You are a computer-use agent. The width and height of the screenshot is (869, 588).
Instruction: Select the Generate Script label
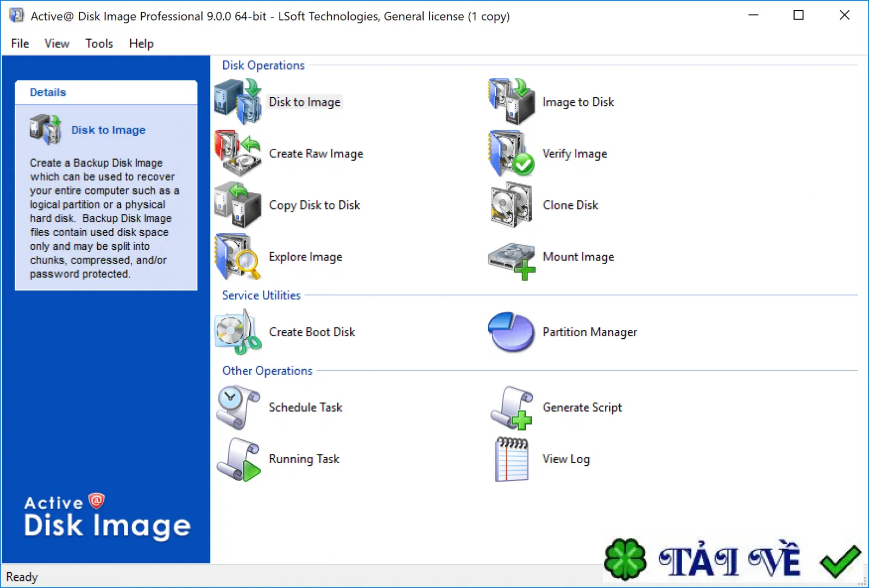582,408
